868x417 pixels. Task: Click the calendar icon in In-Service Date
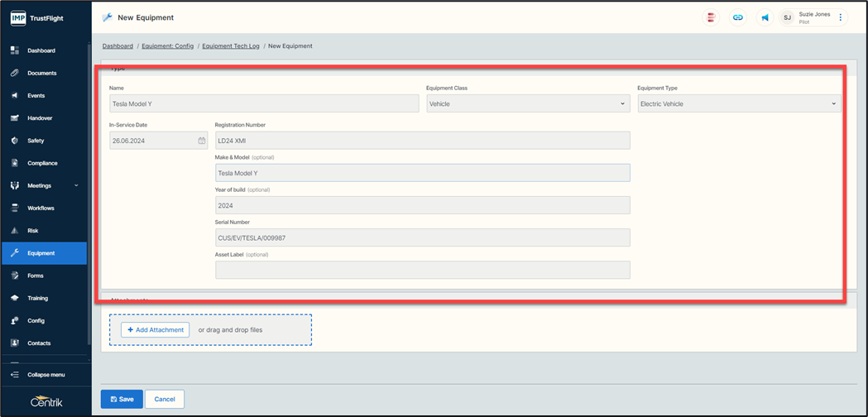(x=201, y=141)
